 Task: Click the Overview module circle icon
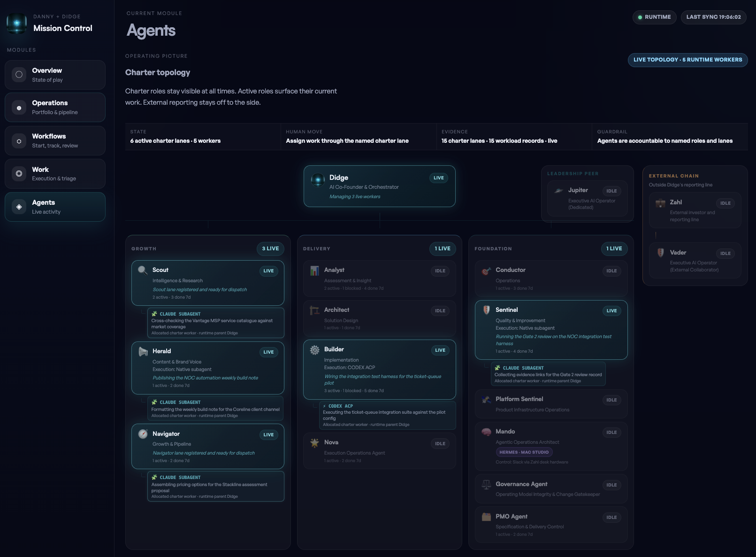tap(19, 75)
